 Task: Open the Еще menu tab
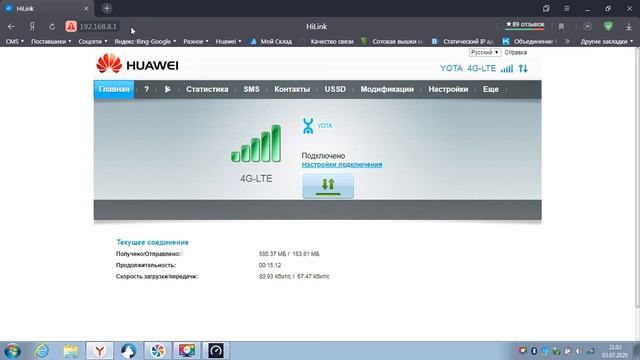point(491,89)
